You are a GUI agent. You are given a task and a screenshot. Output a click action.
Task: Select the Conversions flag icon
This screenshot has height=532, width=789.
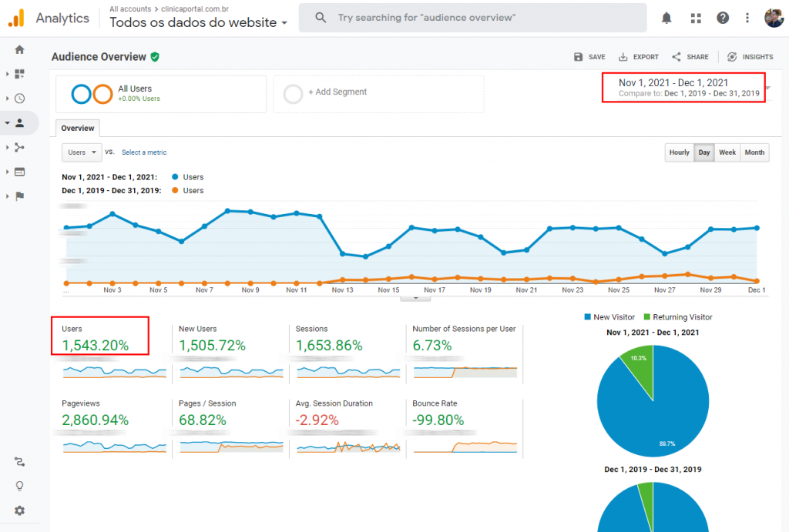(x=20, y=196)
